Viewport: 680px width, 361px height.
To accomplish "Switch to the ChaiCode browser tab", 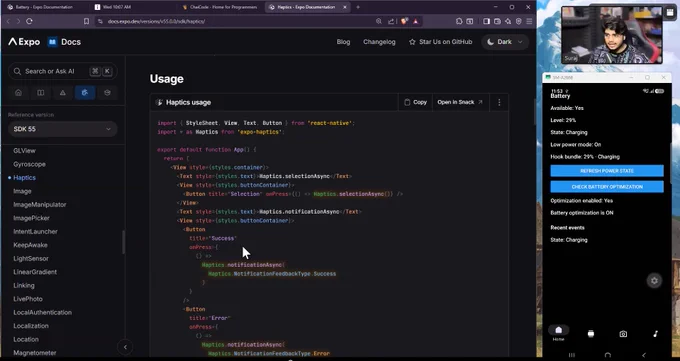I will [x=220, y=7].
